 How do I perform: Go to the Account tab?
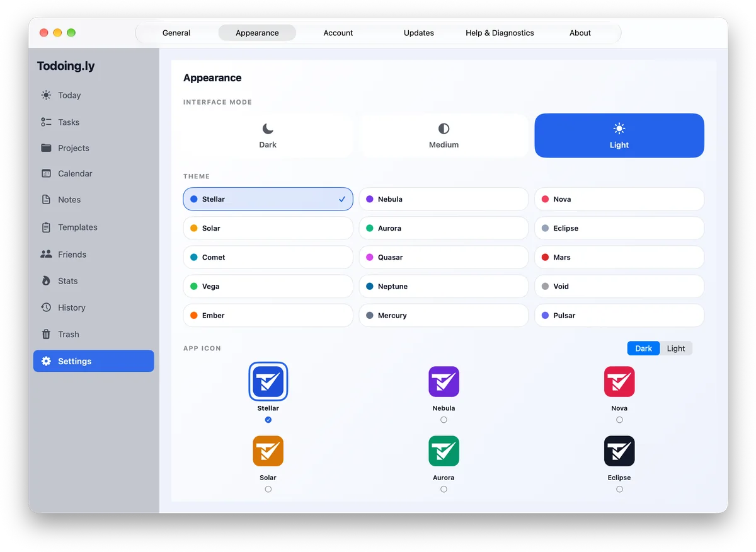pyautogui.click(x=338, y=33)
